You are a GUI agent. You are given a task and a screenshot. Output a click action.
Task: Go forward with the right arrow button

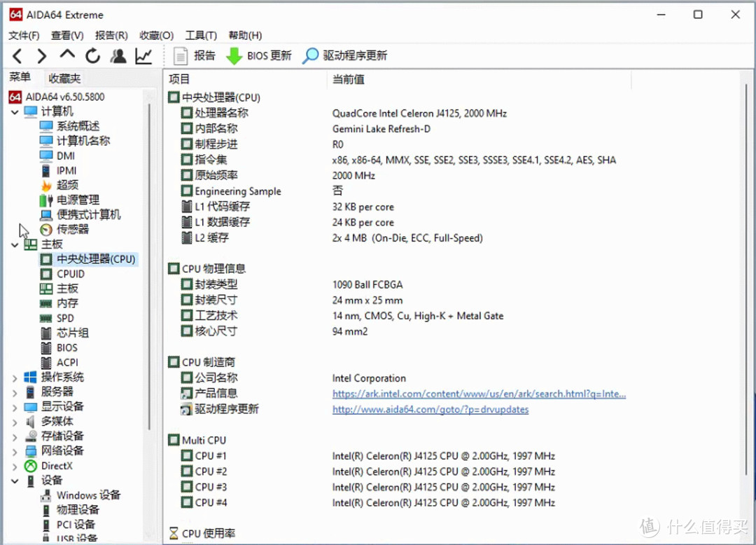coord(42,57)
